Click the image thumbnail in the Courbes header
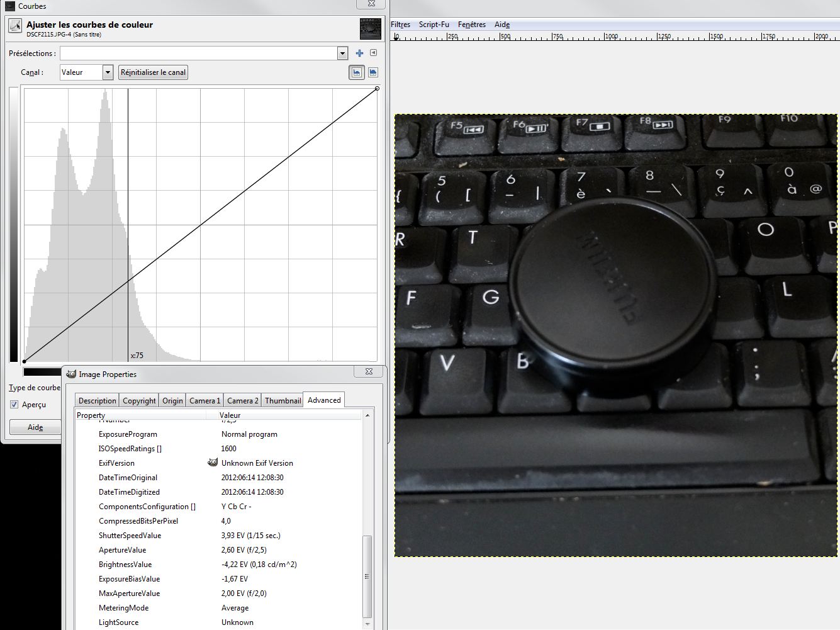The image size is (840, 630). 371,28
